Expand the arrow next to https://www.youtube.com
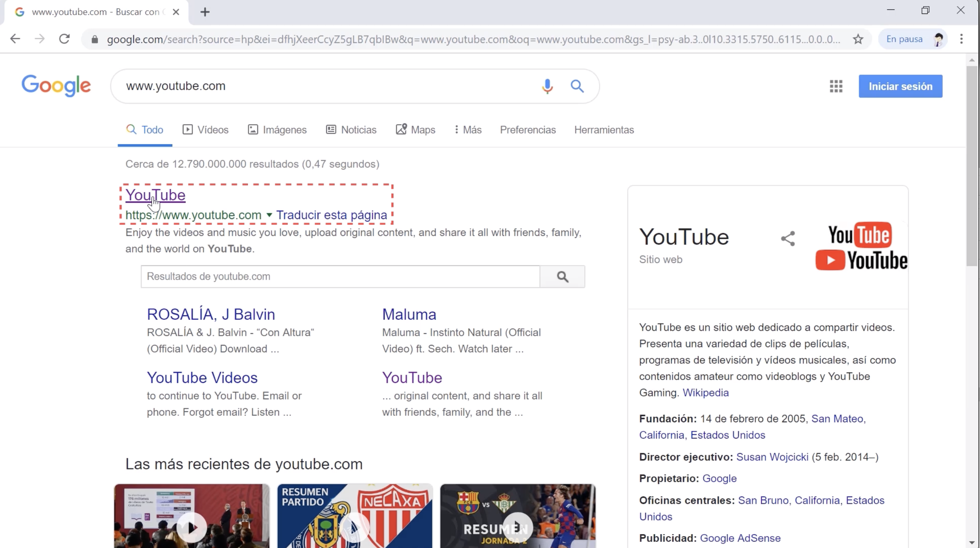 (x=270, y=215)
